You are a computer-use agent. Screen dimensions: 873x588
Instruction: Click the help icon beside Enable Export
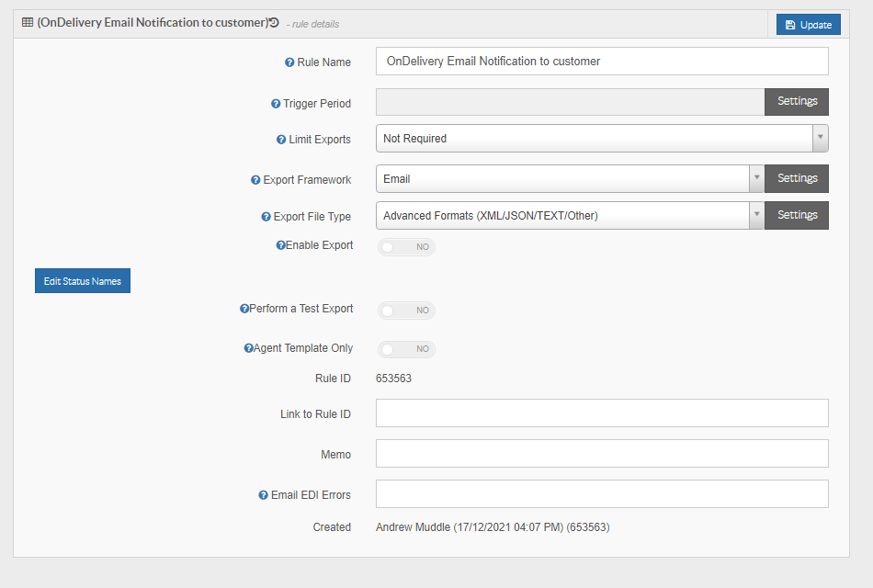280,245
